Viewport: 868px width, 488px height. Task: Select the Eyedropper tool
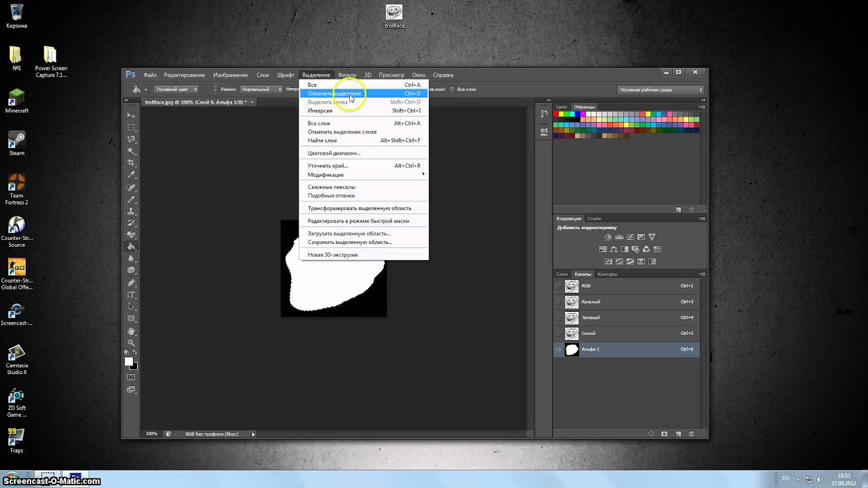(x=131, y=175)
